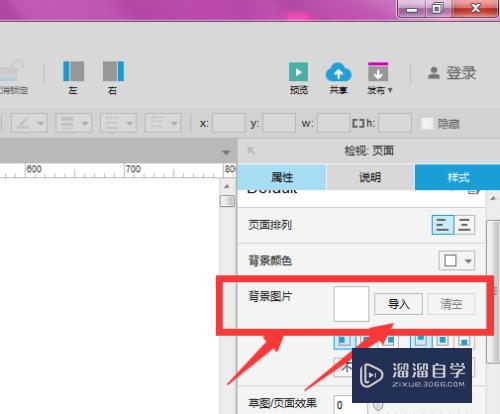The image size is (500, 414).
Task: Align background image vertically bottom
Action: (x=464, y=341)
